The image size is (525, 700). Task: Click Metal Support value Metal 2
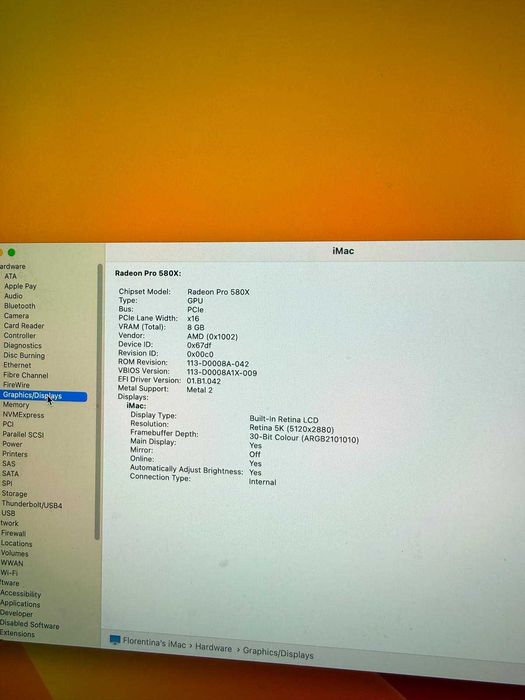coord(200,390)
